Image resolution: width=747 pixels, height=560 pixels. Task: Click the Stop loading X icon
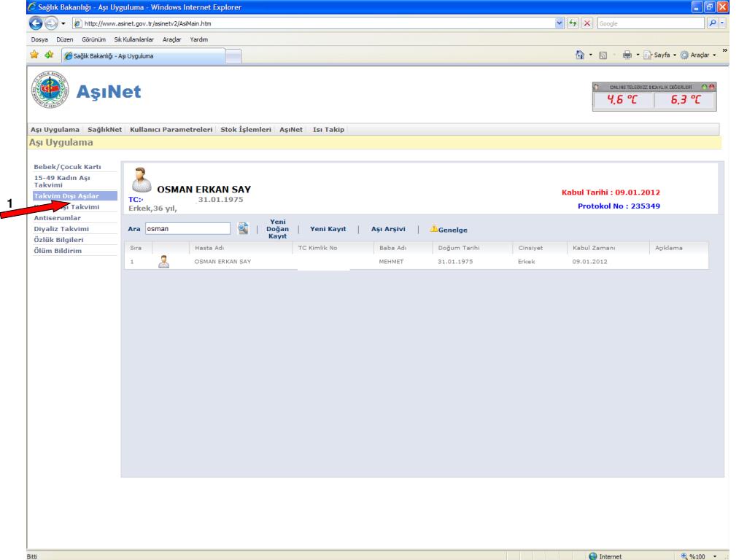pyautogui.click(x=587, y=23)
